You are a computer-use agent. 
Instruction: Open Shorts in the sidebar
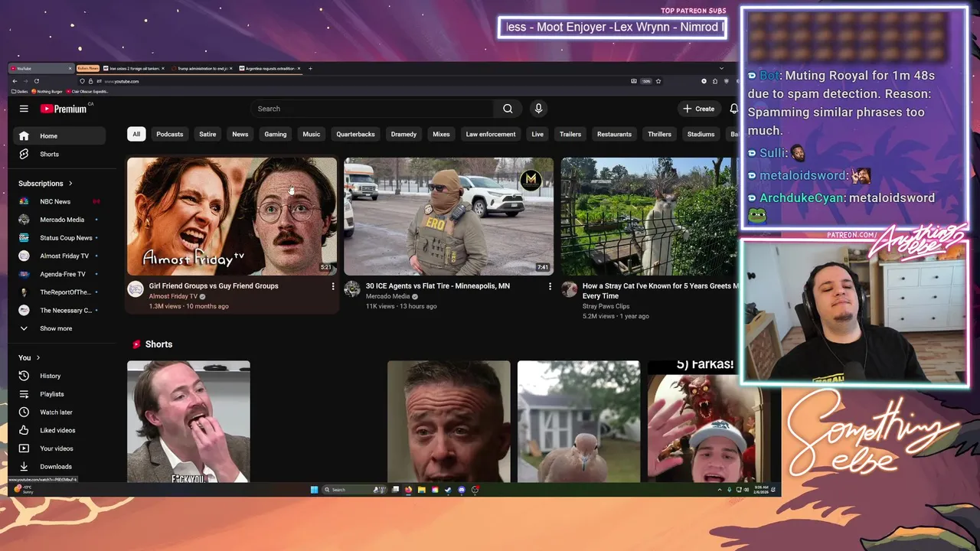click(x=59, y=154)
